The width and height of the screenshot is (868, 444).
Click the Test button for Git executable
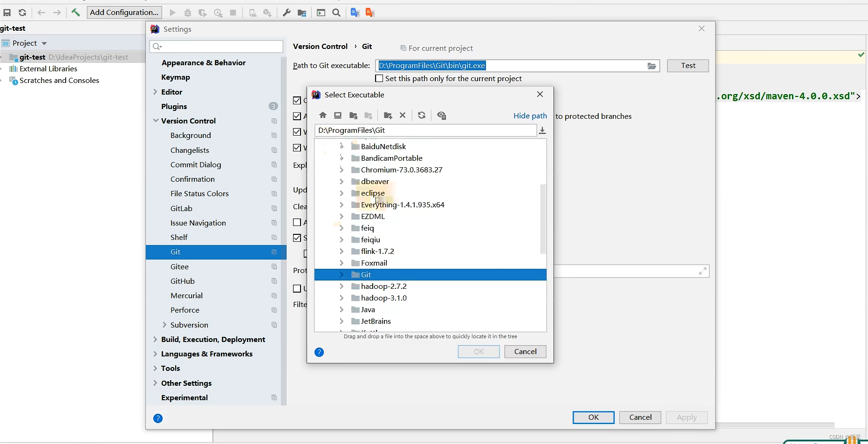coord(688,66)
